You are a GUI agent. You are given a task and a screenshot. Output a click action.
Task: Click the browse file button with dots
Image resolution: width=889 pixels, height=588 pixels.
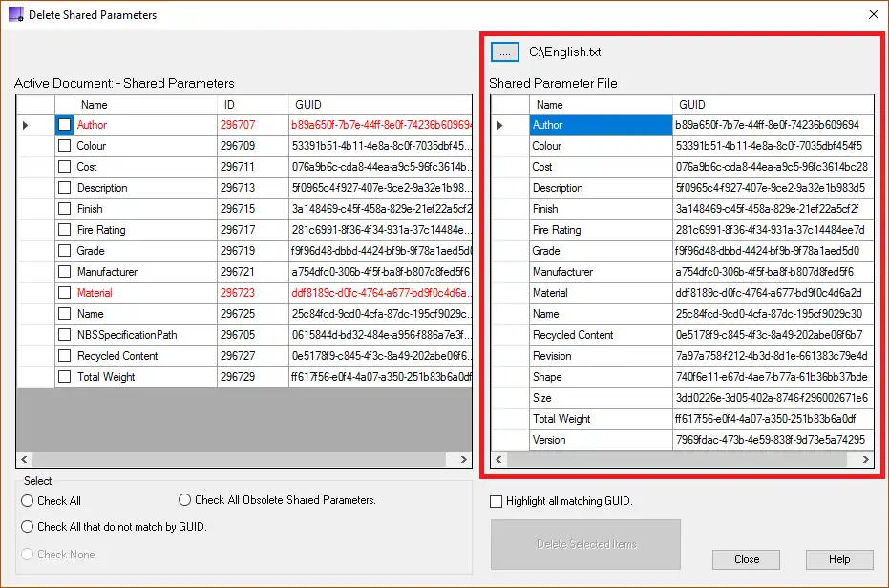(x=504, y=52)
